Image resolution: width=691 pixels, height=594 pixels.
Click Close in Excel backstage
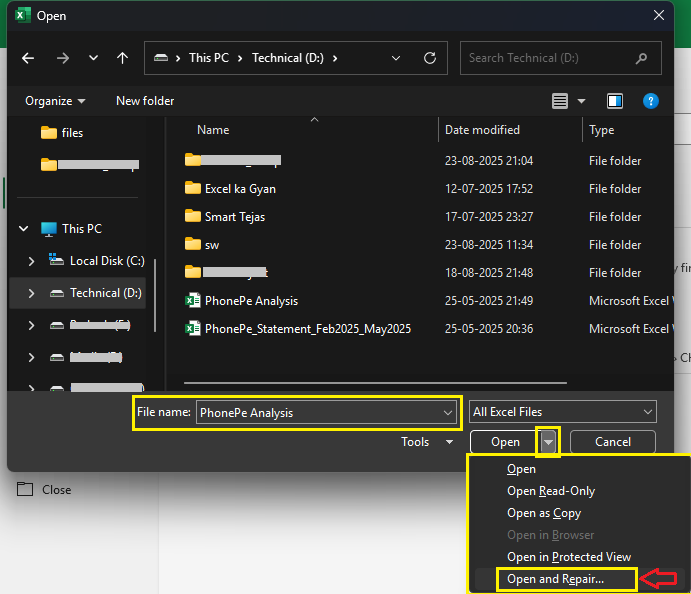(x=44, y=490)
